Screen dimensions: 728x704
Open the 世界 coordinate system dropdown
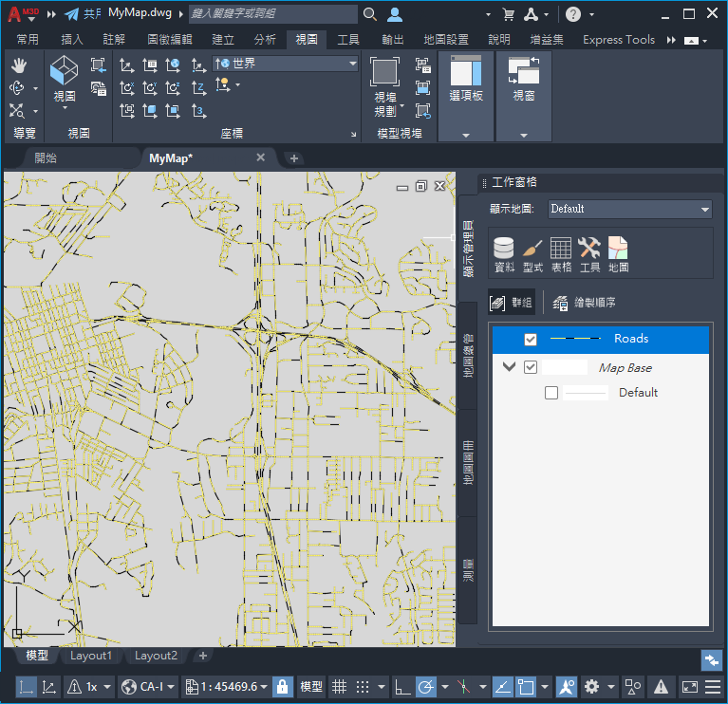(287, 64)
